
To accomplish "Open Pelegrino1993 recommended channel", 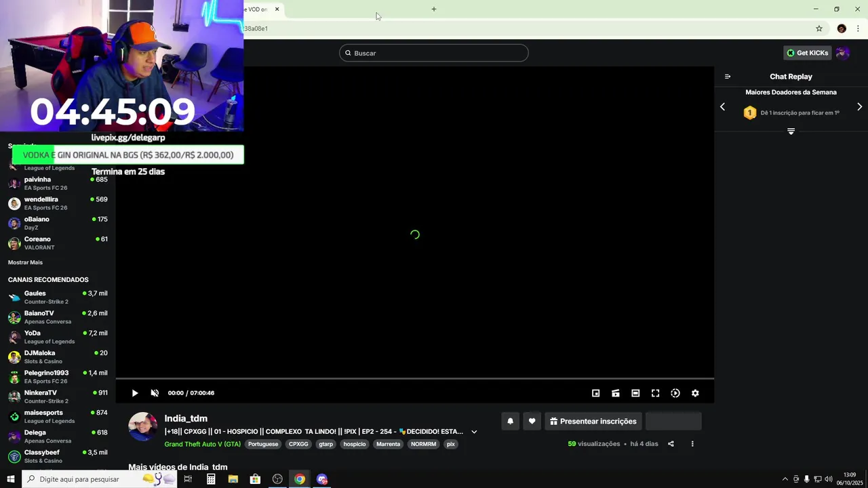I will 58,377.
